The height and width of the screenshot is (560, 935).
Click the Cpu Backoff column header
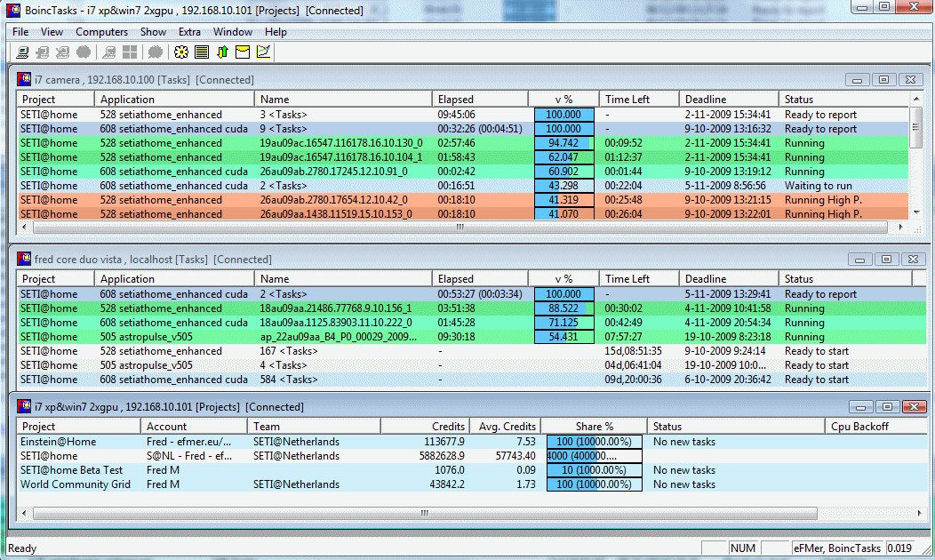coord(875,427)
